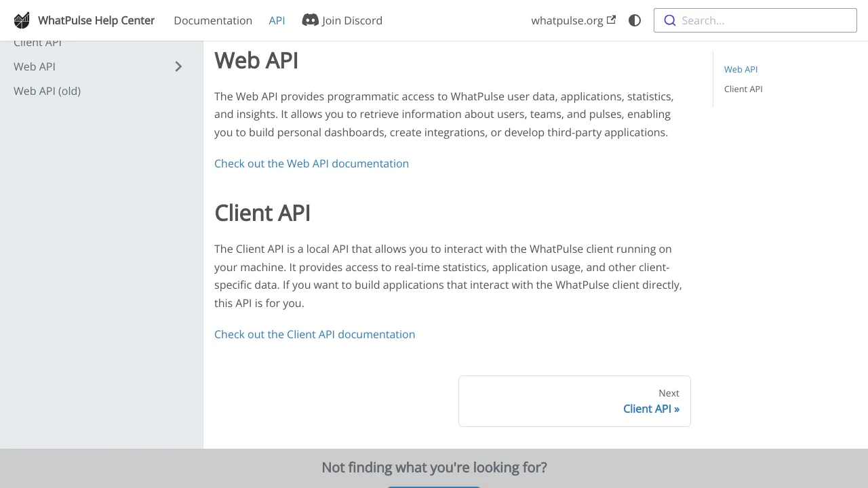
Task: Click the 'Not finding what you're looking for?' text
Action: pos(434,468)
